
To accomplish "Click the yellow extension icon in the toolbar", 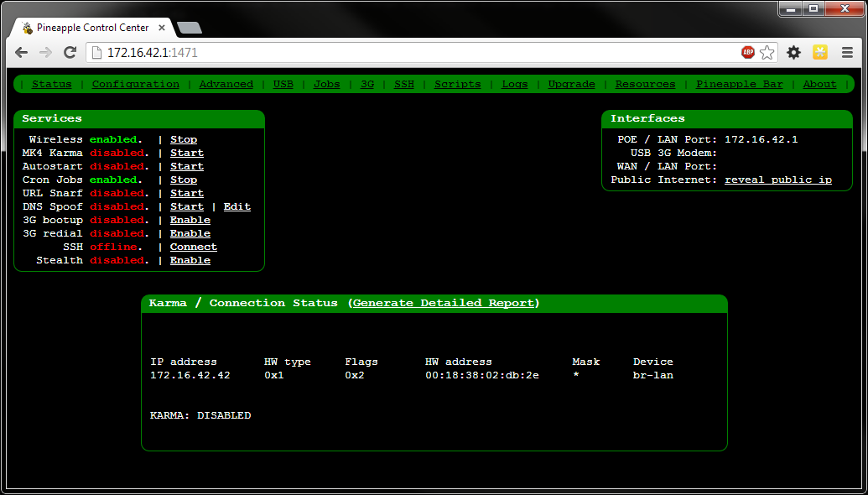I will (x=820, y=53).
